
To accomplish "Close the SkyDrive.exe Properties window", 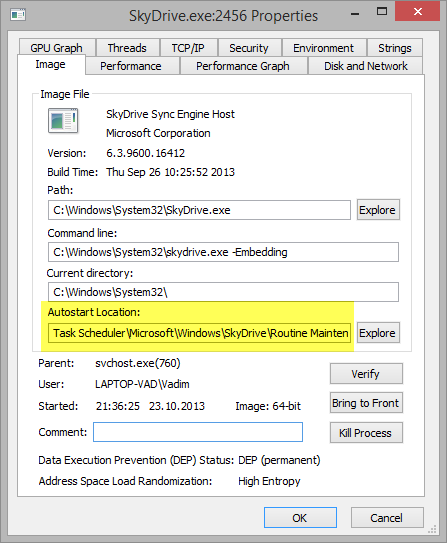I will click(x=417, y=11).
